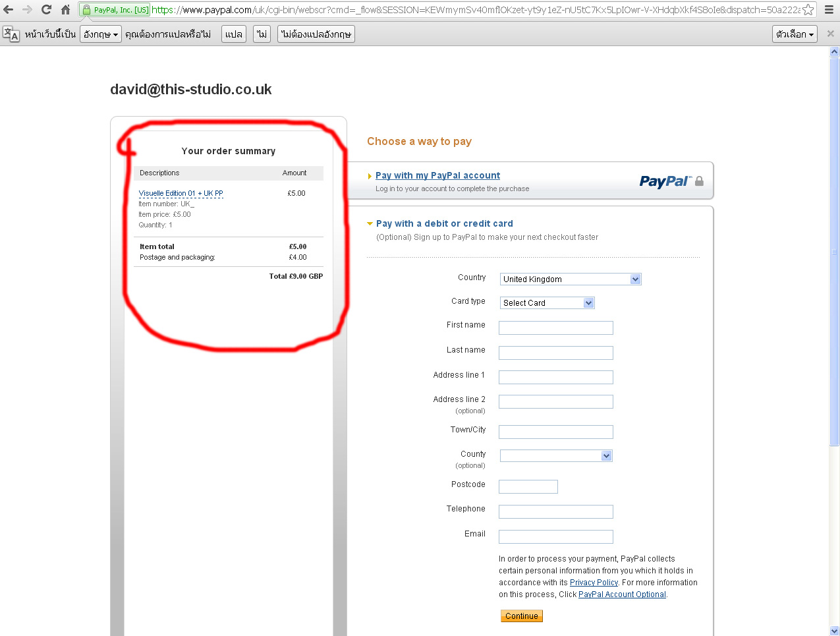Viewport: 840px width, 636px height.
Task: Click the Choose a way to pay heading
Action: pos(419,142)
